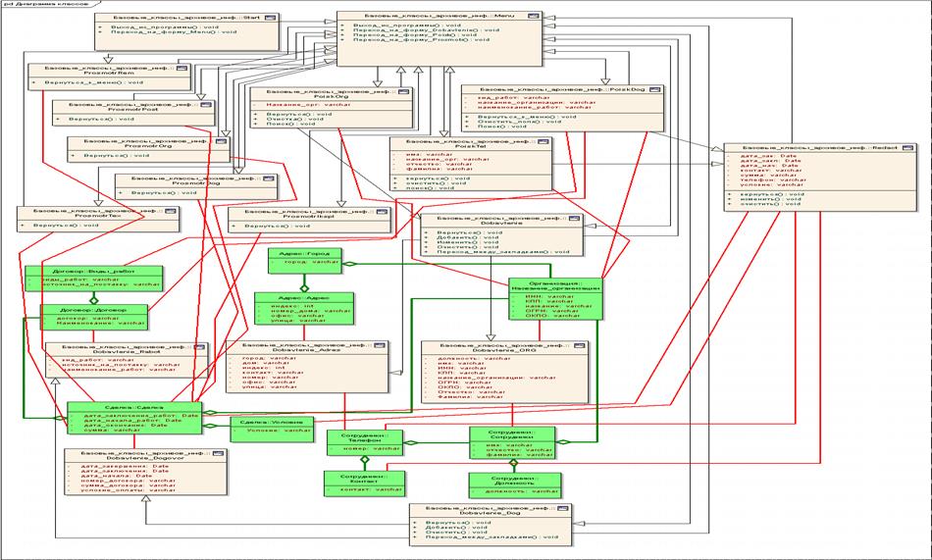This screenshot has width=932, height=560.
Task: Click 'Условие: varchar' attribute in Сделка::Условие
Action: pyautogui.click(x=279, y=431)
